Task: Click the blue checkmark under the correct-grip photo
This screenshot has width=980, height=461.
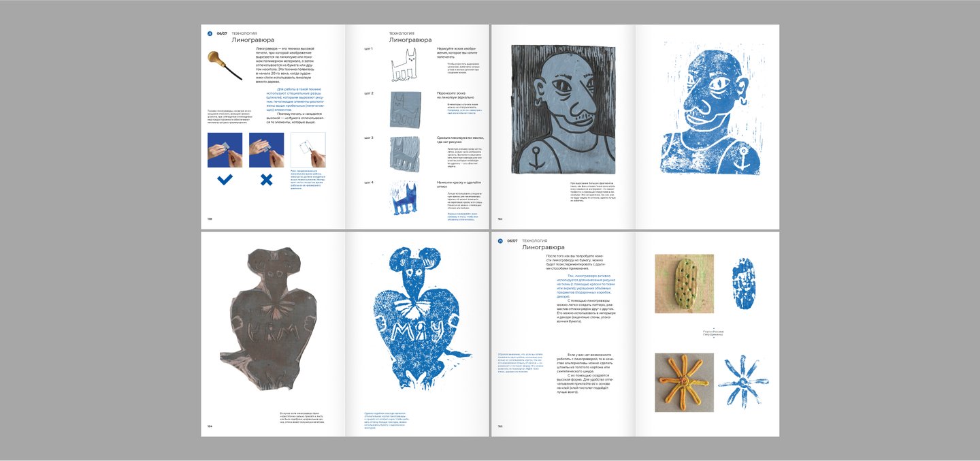Action: [x=225, y=180]
